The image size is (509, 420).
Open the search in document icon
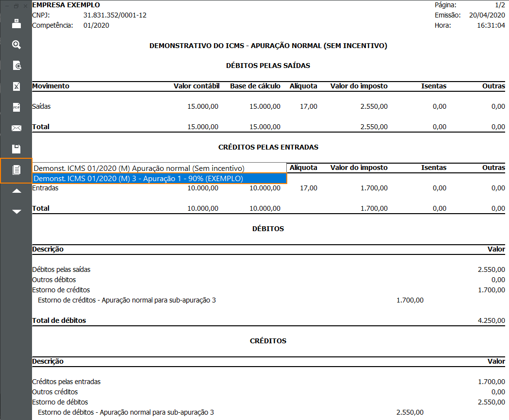pyautogui.click(x=16, y=65)
